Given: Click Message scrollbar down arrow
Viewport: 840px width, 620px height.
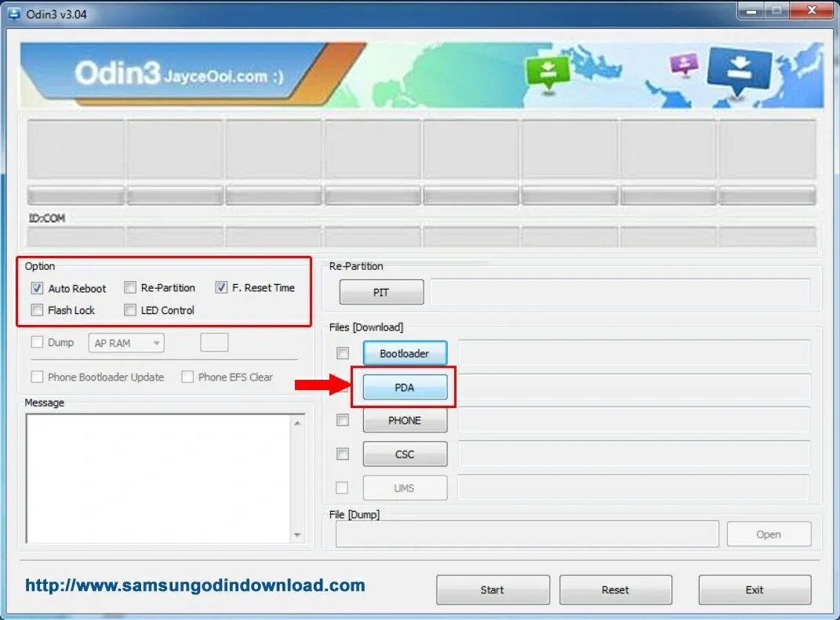Looking at the screenshot, I should (x=297, y=534).
